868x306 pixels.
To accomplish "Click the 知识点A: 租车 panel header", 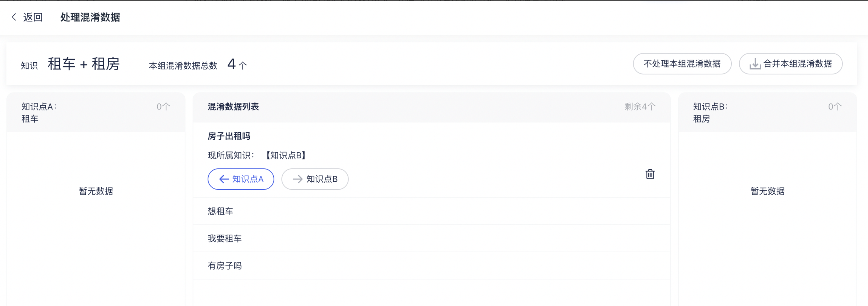I will 96,112.
